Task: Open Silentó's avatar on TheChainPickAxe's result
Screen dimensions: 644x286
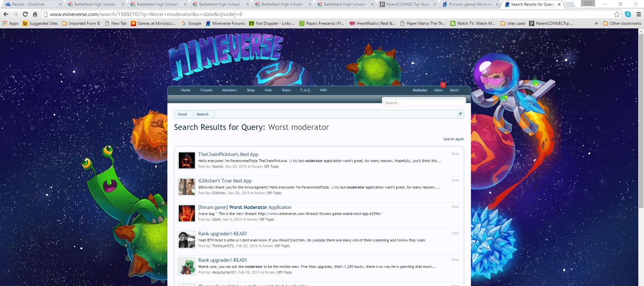Action: click(x=187, y=160)
